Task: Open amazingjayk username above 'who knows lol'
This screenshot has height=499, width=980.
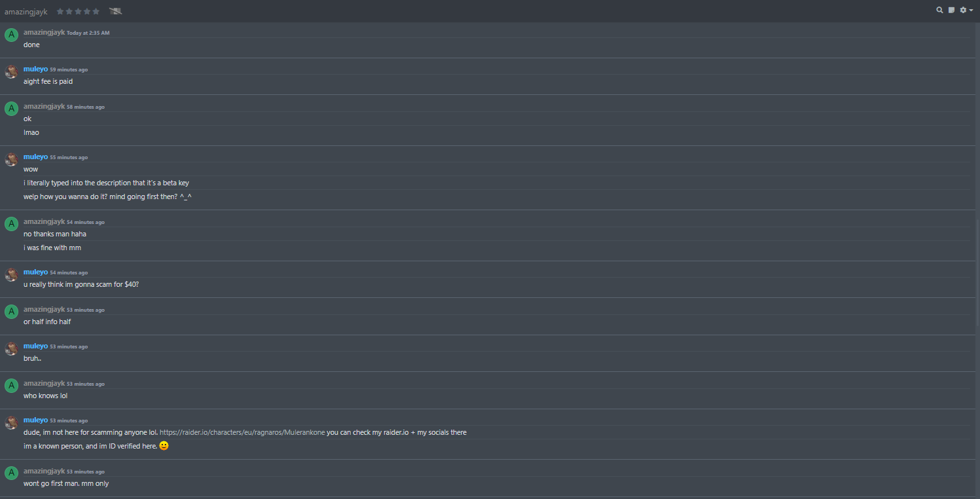Action: 44,383
